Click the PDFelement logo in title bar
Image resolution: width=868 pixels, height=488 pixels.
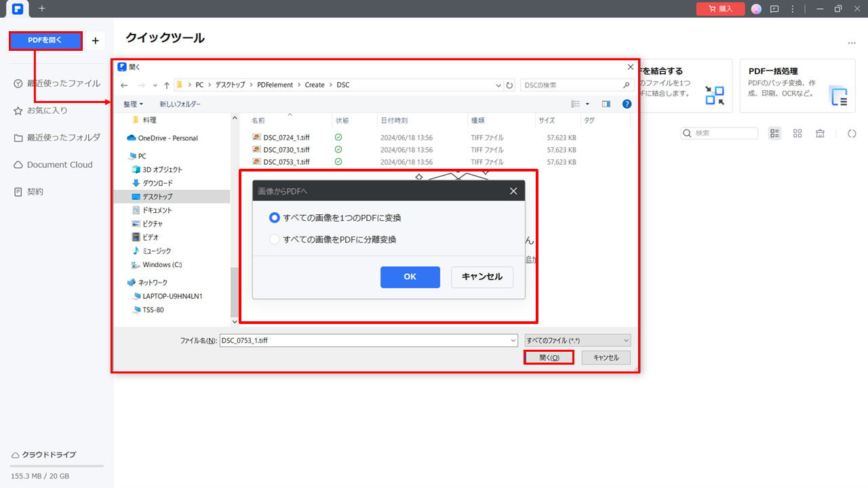(18, 9)
